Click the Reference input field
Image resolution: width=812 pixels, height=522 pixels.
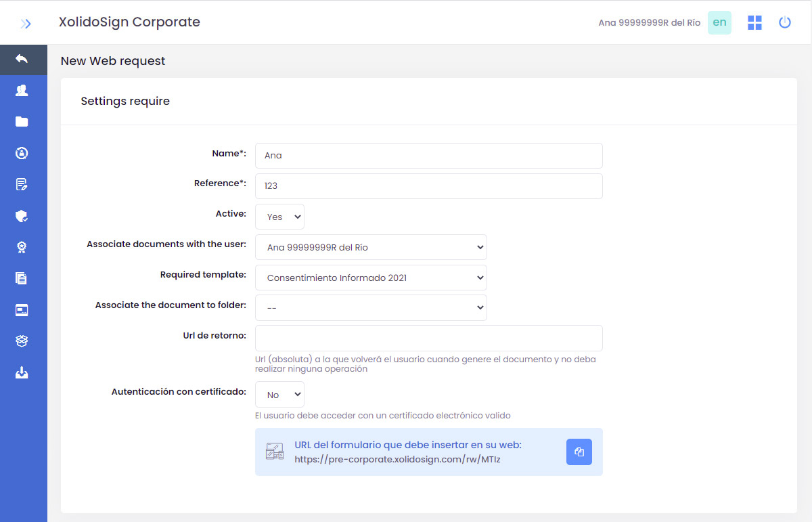tap(429, 186)
